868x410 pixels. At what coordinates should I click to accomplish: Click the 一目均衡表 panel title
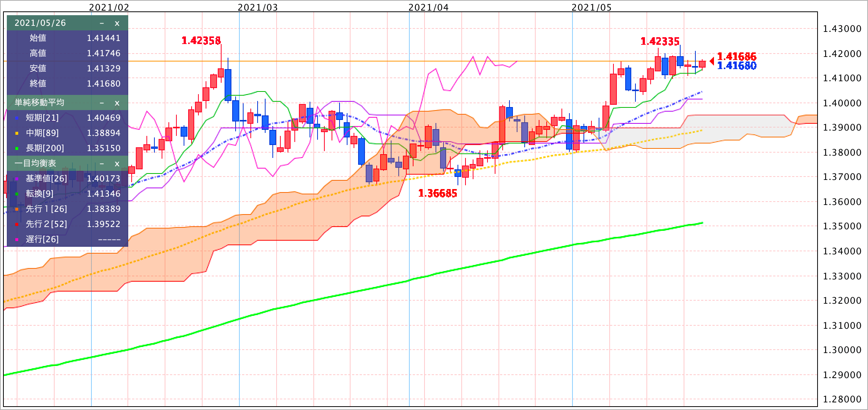coord(35,163)
